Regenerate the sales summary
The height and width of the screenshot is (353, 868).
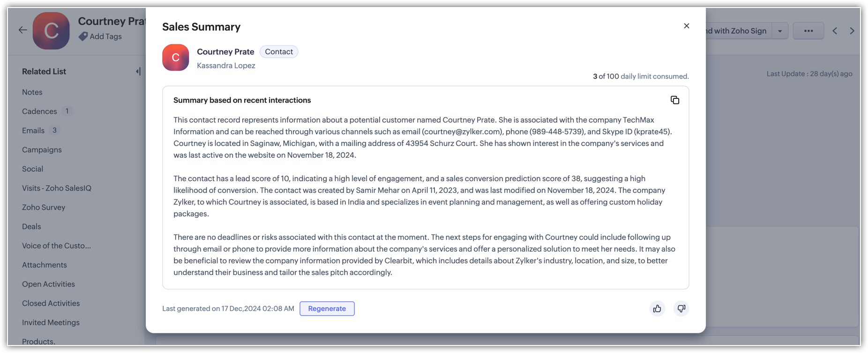pos(327,309)
